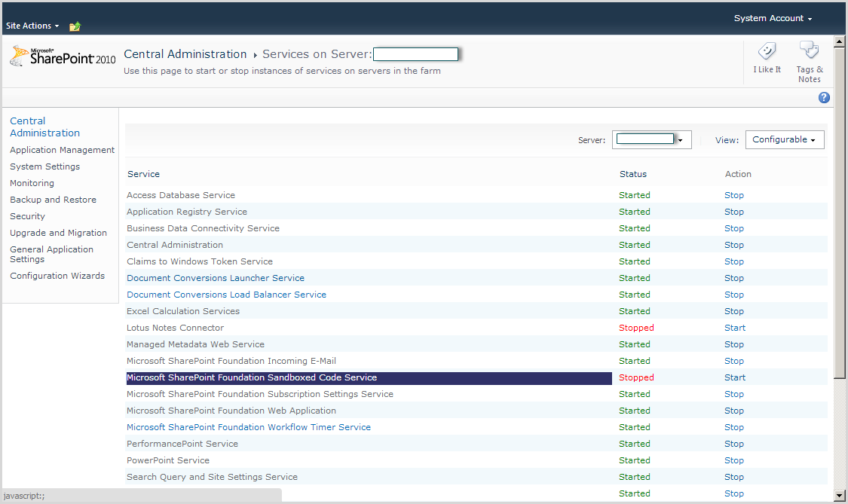This screenshot has width=848, height=504.
Task: Stop SharePoint Foundation Web Application
Action: [x=734, y=411]
